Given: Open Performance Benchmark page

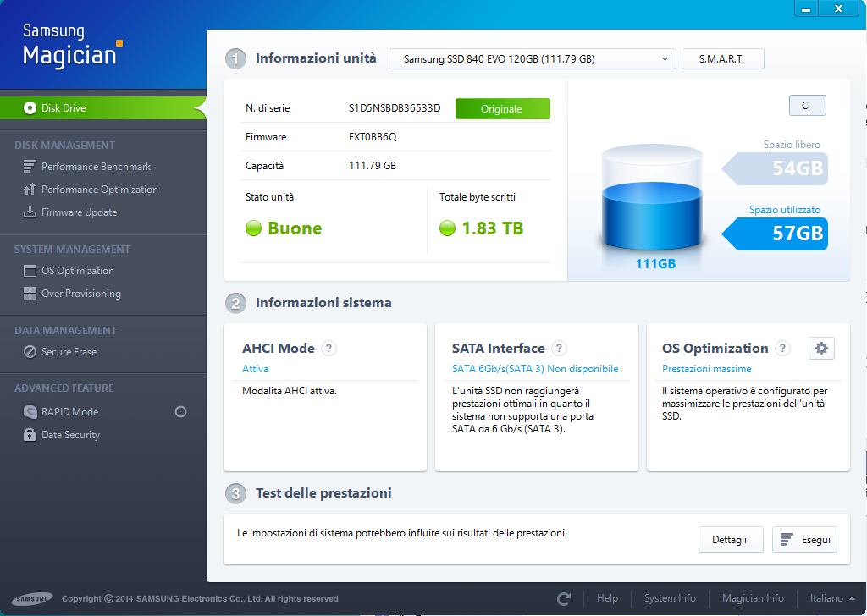Looking at the screenshot, I should pyautogui.click(x=97, y=167).
